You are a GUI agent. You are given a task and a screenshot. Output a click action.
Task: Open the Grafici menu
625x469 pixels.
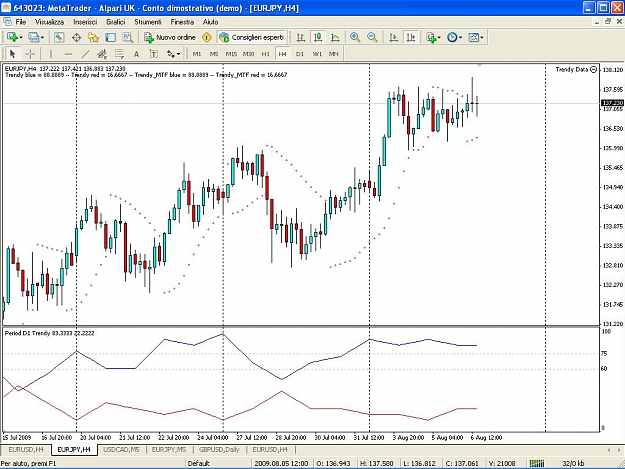click(x=116, y=22)
